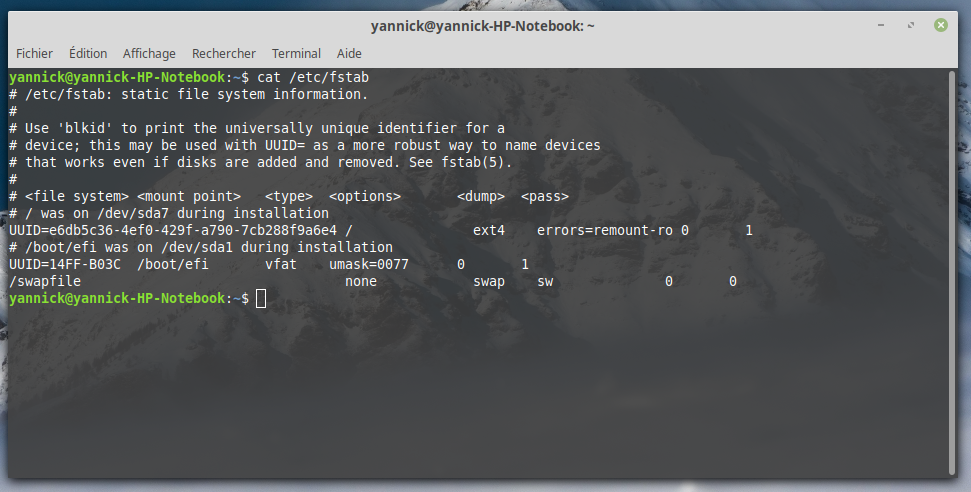Click the terminal's vertical scrollbar
The width and height of the screenshot is (971, 492).
tap(958, 270)
